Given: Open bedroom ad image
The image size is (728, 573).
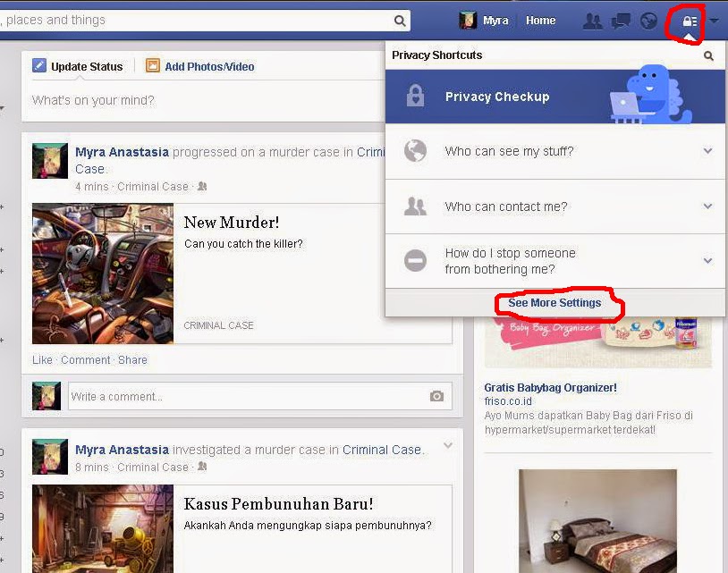Looking at the screenshot, I should (597, 521).
